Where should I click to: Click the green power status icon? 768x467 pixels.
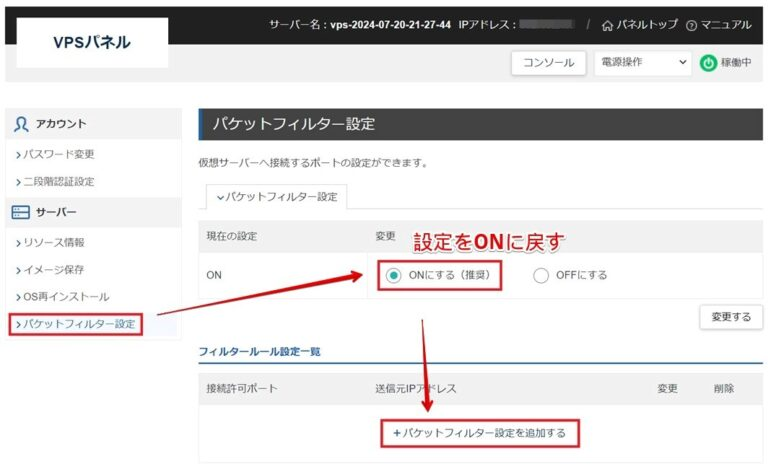click(708, 63)
